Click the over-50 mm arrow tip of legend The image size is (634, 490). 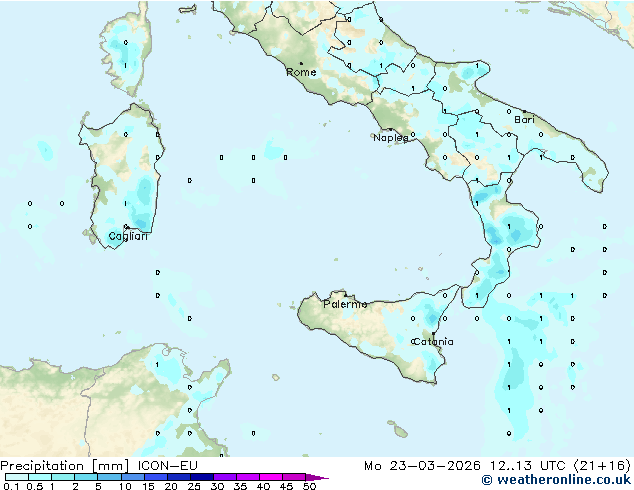tap(317, 477)
